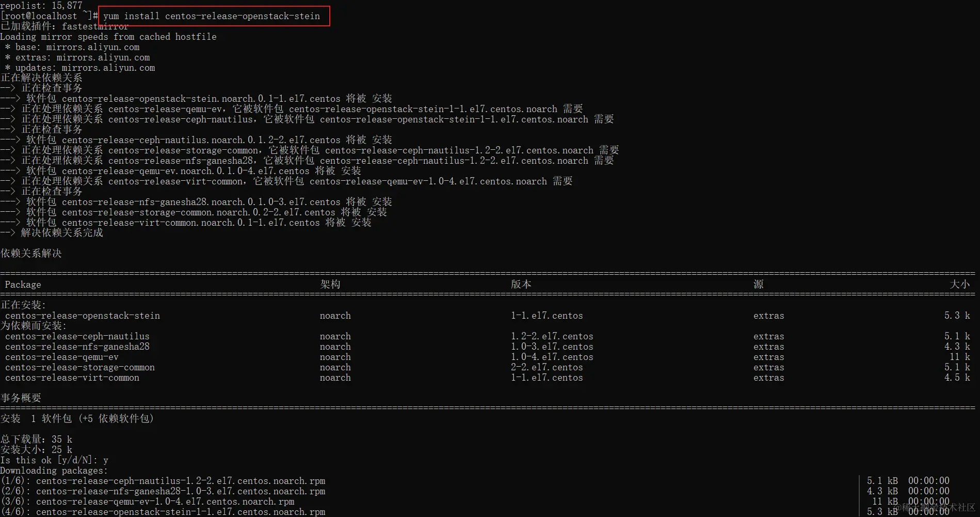Screen dimensions: 980x517
Task: Click the '架构' column header
Action: point(330,285)
